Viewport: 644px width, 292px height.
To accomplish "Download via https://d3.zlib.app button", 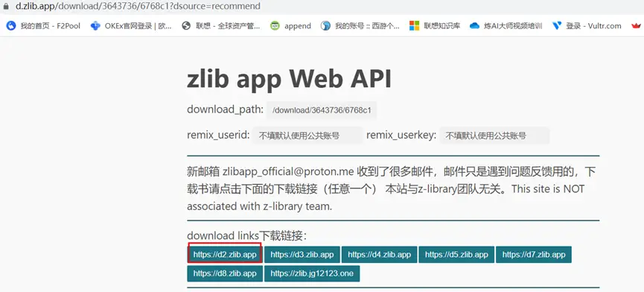I will (302, 255).
